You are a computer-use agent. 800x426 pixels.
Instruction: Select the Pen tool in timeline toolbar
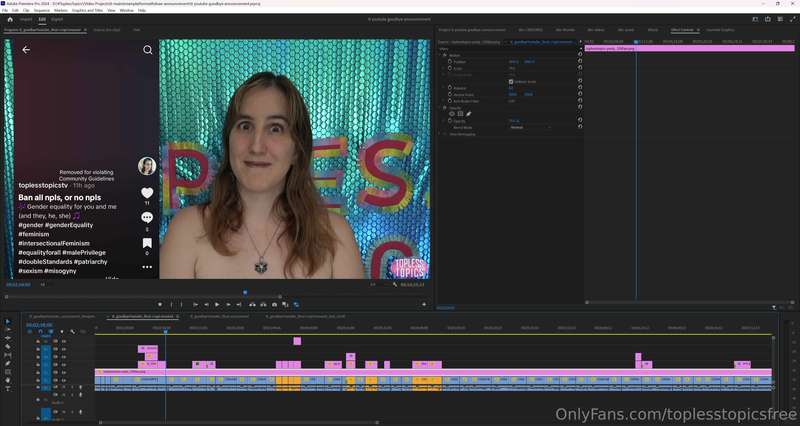point(8,363)
